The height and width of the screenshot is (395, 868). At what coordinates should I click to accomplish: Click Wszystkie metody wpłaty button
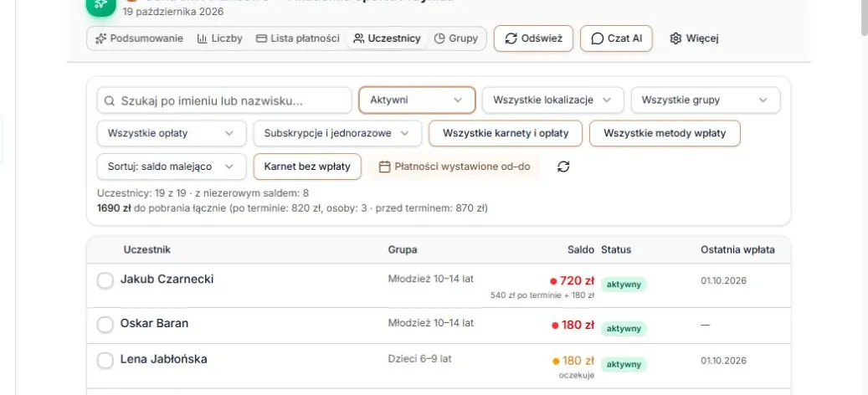(665, 133)
